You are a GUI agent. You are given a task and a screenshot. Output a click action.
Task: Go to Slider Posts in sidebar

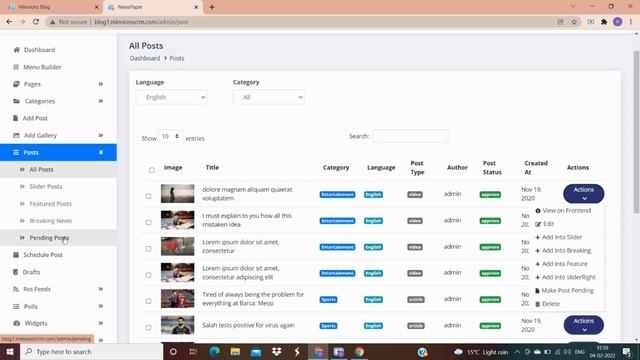(x=46, y=187)
